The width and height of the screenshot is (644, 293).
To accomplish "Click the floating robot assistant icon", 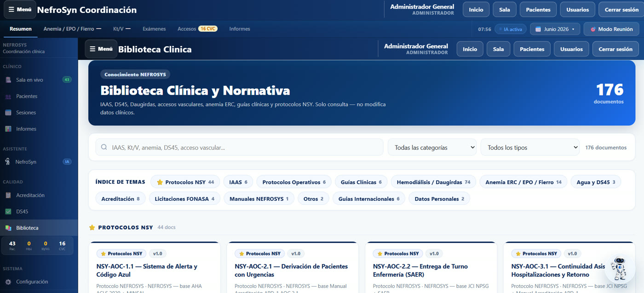I will 619,268.
